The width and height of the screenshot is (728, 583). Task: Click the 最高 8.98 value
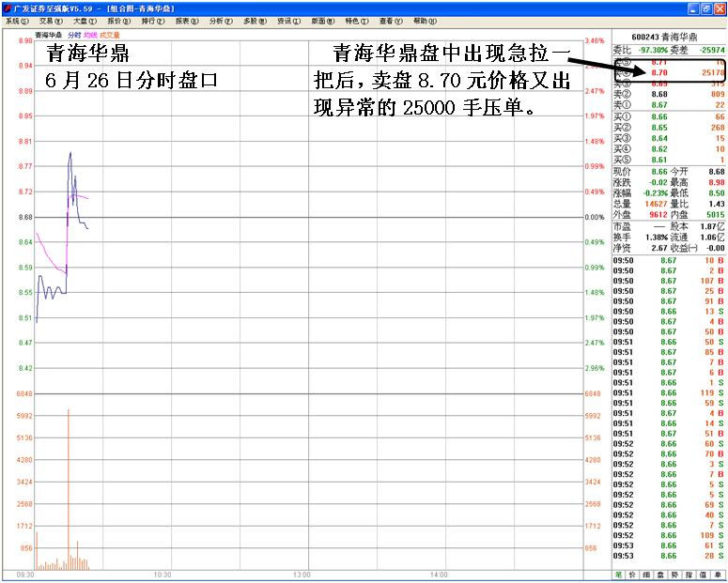(x=717, y=182)
